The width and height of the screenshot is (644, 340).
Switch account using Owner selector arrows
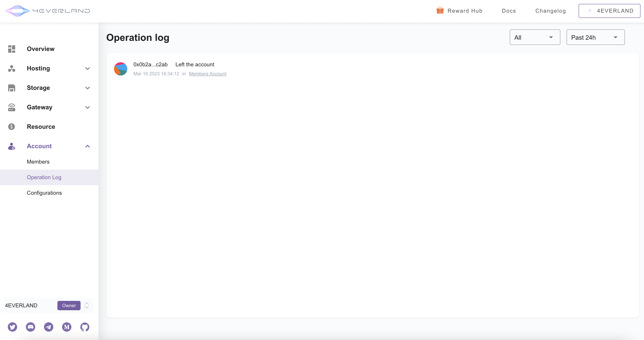coord(87,305)
